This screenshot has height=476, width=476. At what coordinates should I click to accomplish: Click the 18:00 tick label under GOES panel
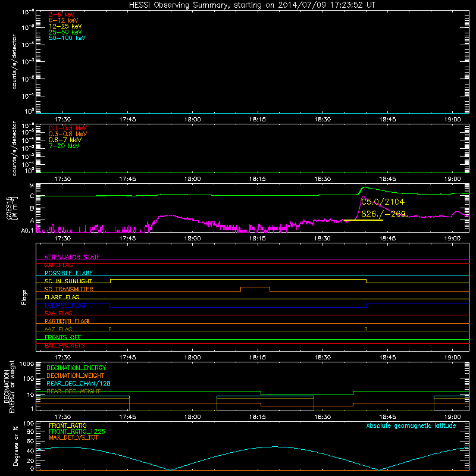pyautogui.click(x=192, y=239)
